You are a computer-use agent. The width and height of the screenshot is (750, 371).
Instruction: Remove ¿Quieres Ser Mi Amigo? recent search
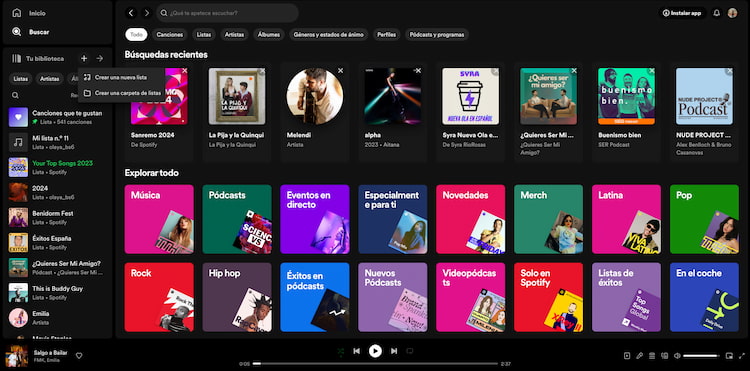click(574, 71)
